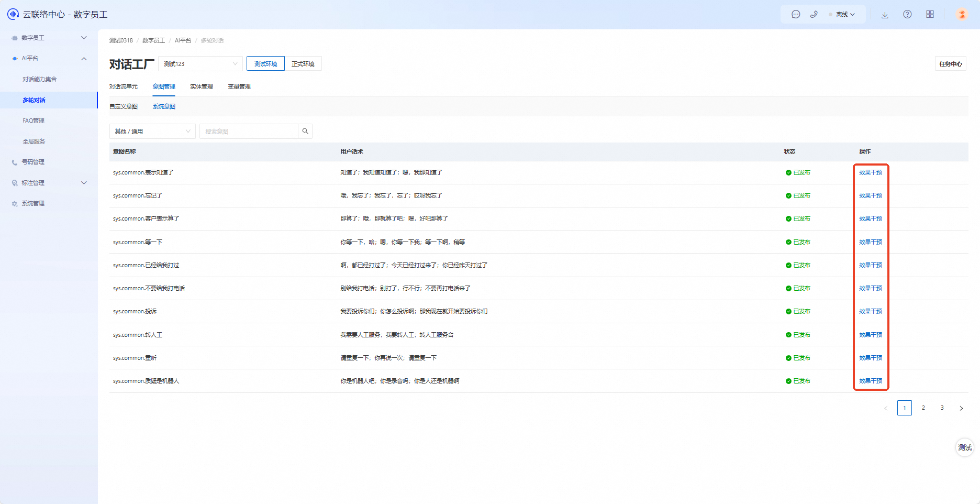
Task: Open the download icon in top bar
Action: (885, 15)
